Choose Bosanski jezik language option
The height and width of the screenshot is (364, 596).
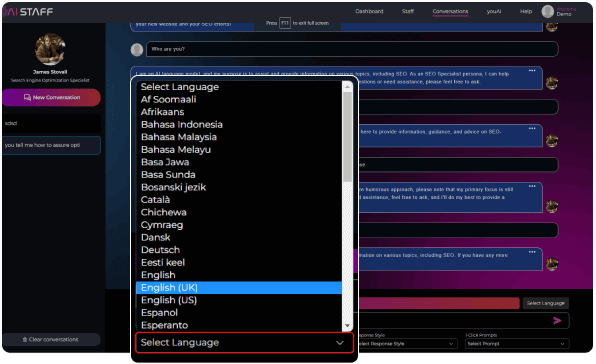[239, 187]
